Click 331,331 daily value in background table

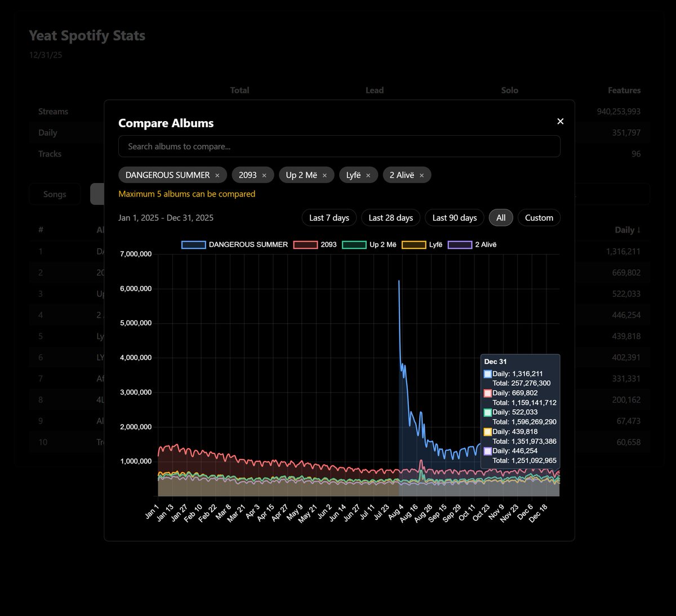click(626, 379)
